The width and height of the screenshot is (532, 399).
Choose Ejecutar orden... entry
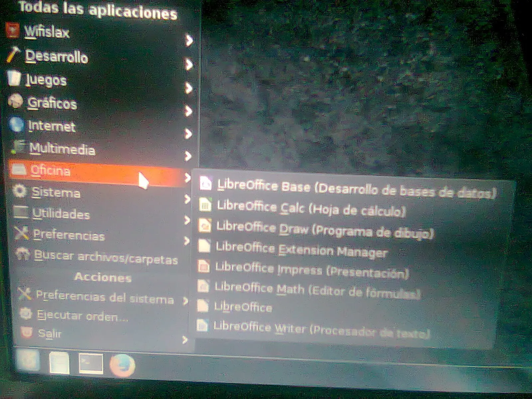(x=82, y=316)
